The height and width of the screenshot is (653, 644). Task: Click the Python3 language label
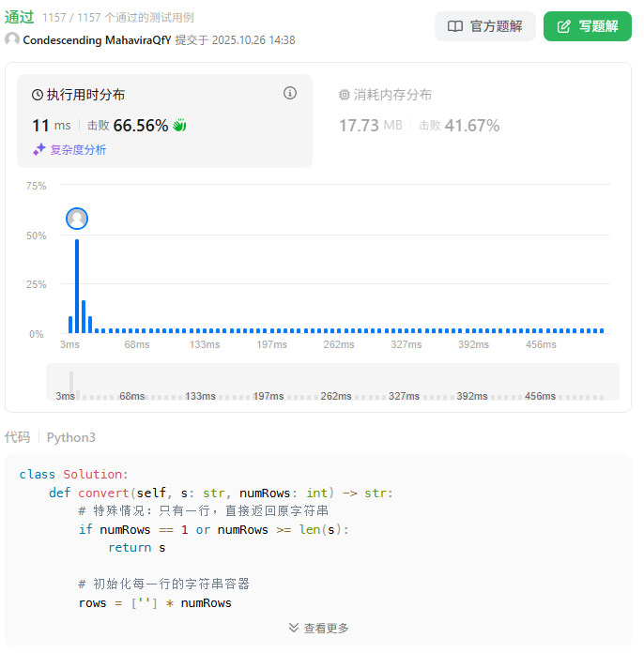(71, 437)
